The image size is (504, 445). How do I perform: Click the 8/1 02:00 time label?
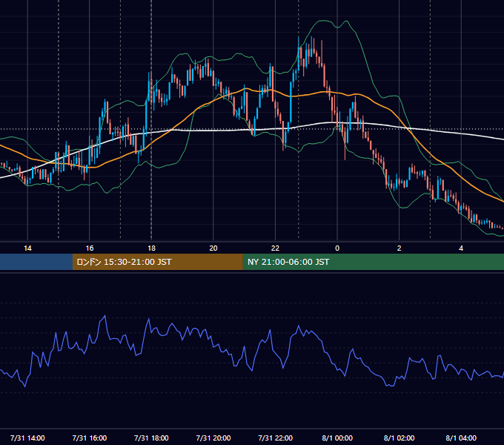coord(399,438)
